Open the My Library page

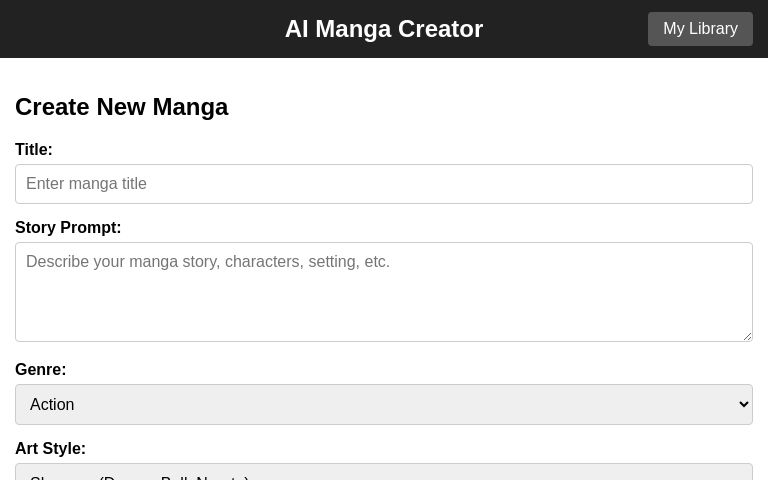(700, 29)
